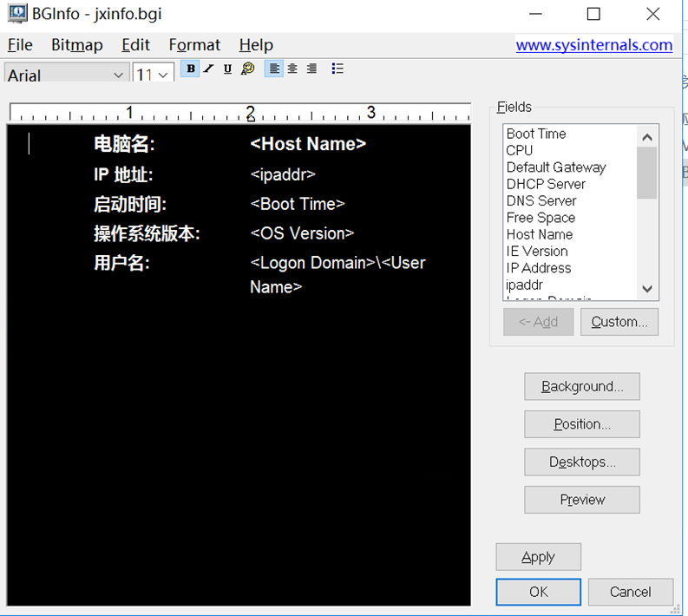Viewport: 688px width, 616px height.
Task: Click the <ipaddr> text in editor
Action: pyautogui.click(x=283, y=174)
